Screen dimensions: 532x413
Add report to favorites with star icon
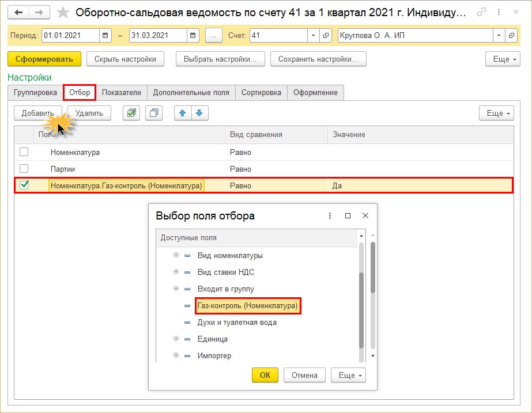[63, 12]
